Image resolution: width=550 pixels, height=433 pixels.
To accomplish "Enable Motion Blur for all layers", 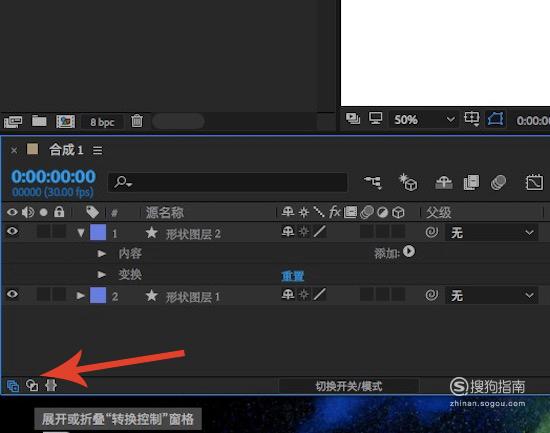I will click(498, 182).
